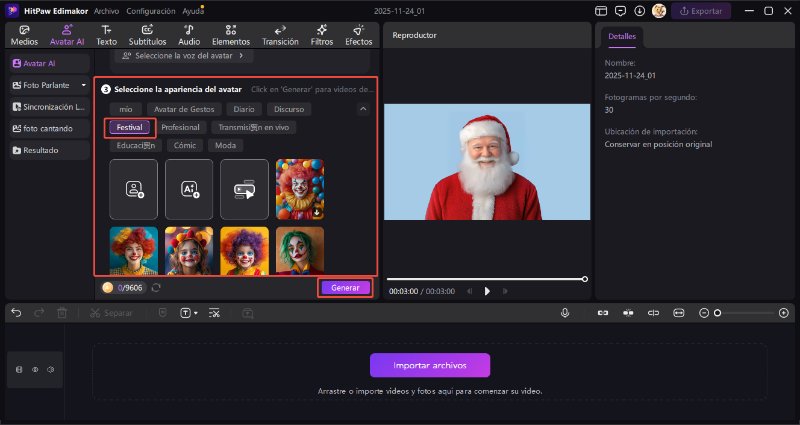Click the Importar archivos button
Image resolution: width=800 pixels, height=425 pixels.
[430, 365]
